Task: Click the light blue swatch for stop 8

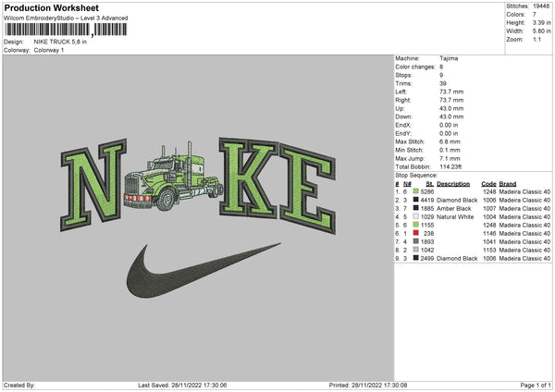Action: [x=415, y=250]
